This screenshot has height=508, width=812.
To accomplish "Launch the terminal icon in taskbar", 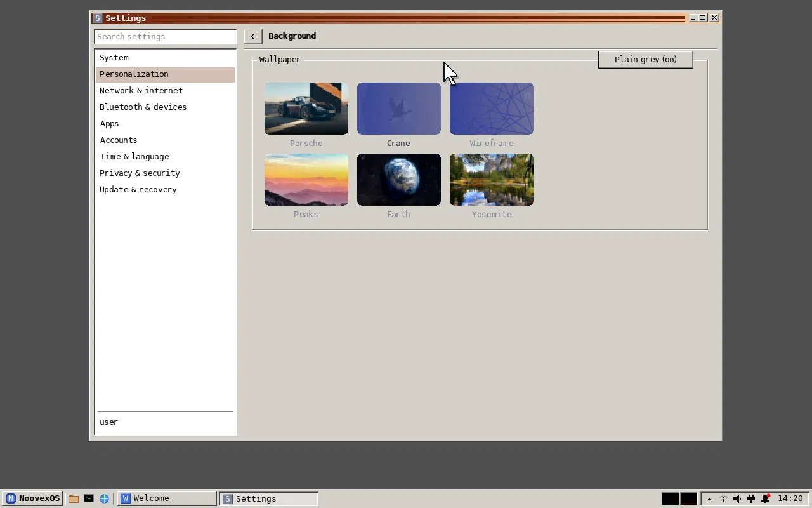I will (89, 498).
